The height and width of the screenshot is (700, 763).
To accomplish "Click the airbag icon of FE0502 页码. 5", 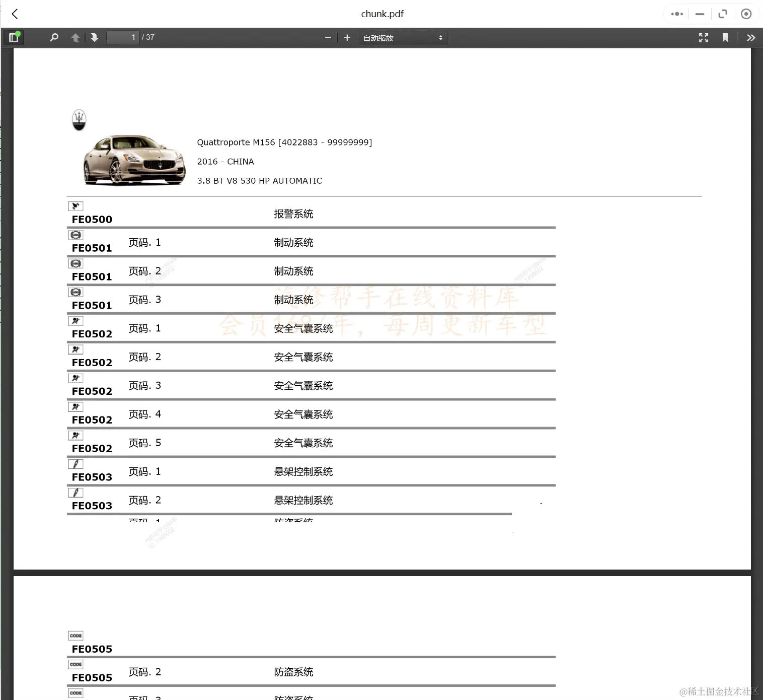I will pyautogui.click(x=75, y=436).
